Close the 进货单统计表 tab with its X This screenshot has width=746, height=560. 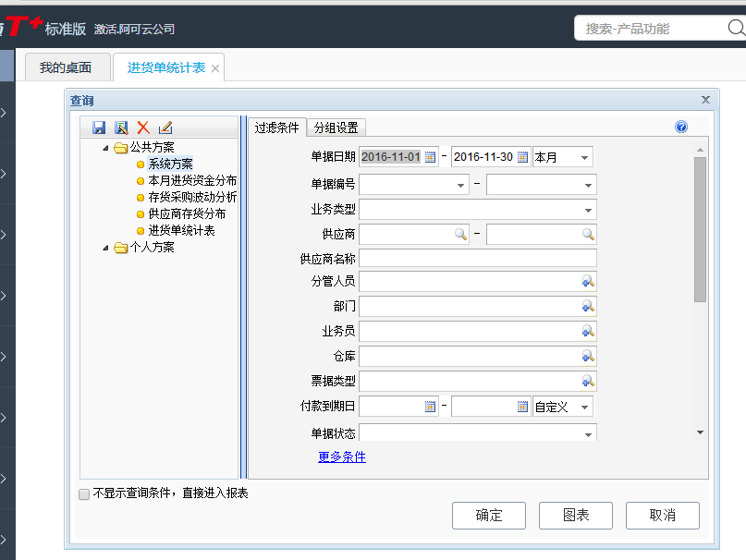215,68
